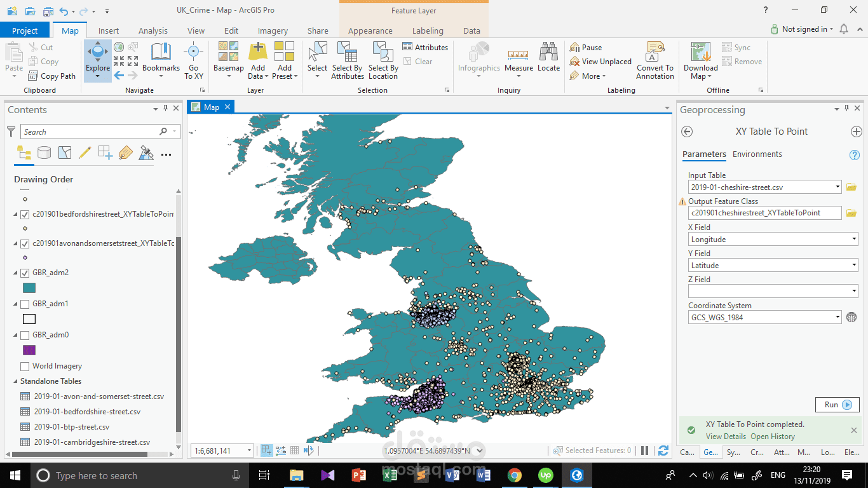Viewport: 868px width, 488px height.
Task: Enable the GBR_adm1 layer checkbox
Action: tap(25, 304)
